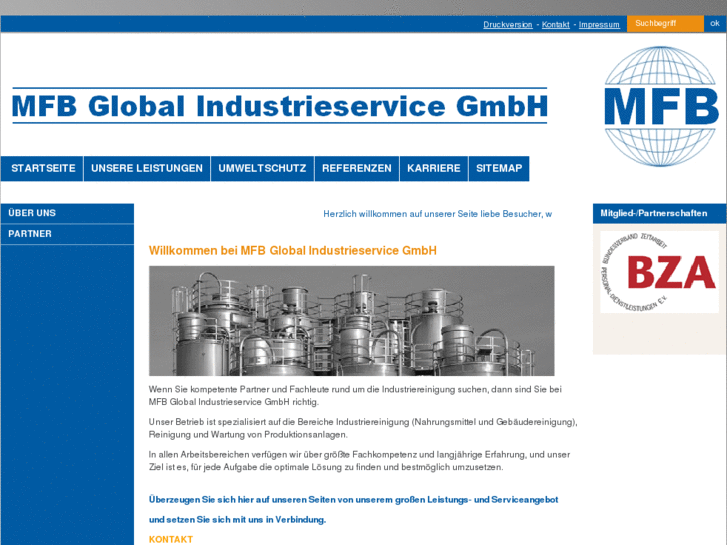Screen dimensions: 727x545
Task: Select Über uns in the sidebar
Action: pyautogui.click(x=67, y=213)
